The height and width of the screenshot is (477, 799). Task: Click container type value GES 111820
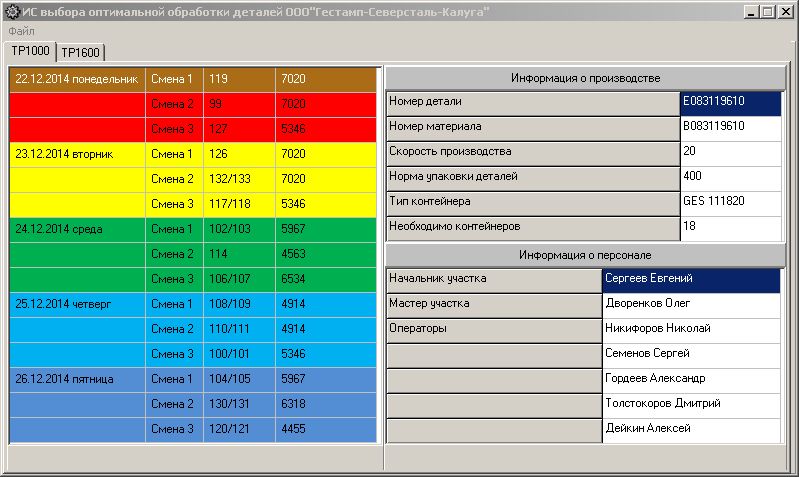(731, 204)
